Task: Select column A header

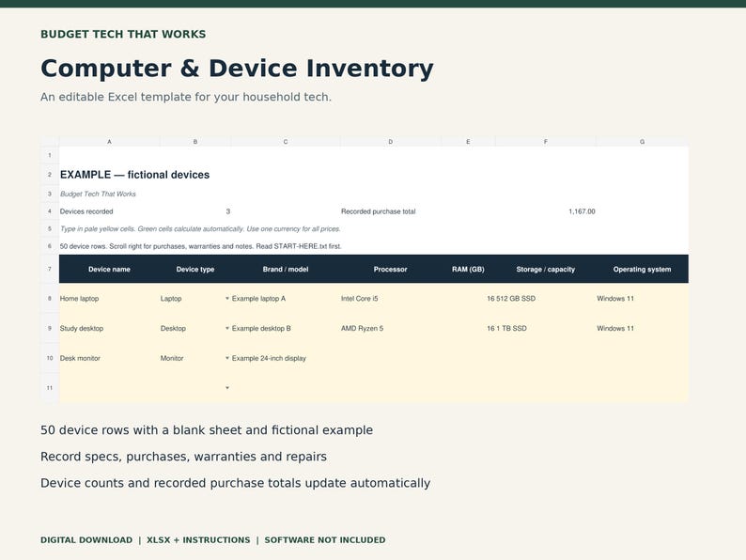Action: (109, 142)
